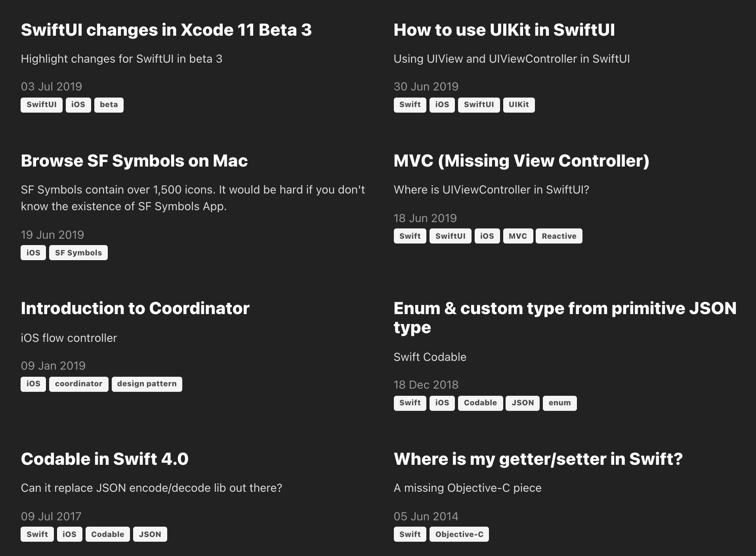Open the SwiftUI changes in Xcode 11 Beta 3 article

pyautogui.click(x=166, y=30)
